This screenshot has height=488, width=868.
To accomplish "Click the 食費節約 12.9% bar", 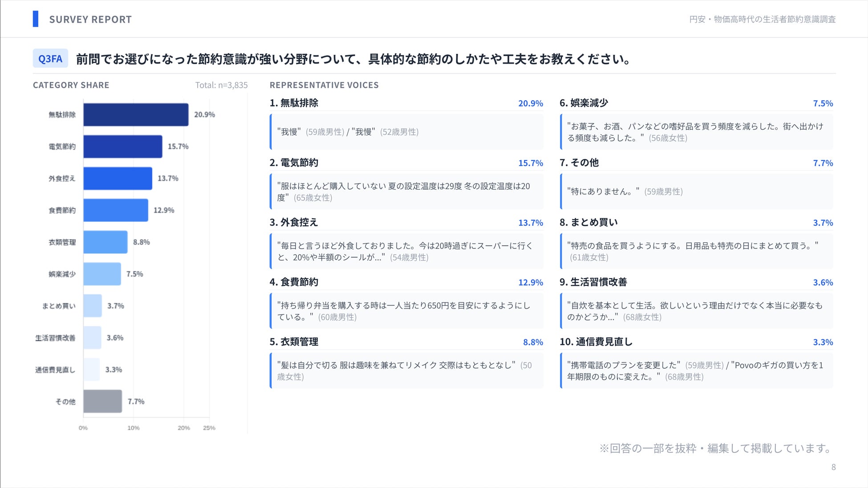I will pyautogui.click(x=115, y=210).
